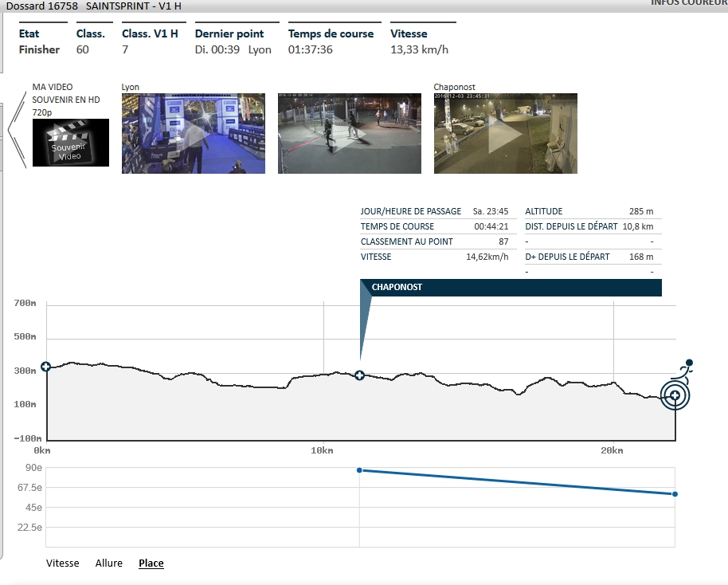
Task: Open INFOS COUREUR link
Action: 689,2
